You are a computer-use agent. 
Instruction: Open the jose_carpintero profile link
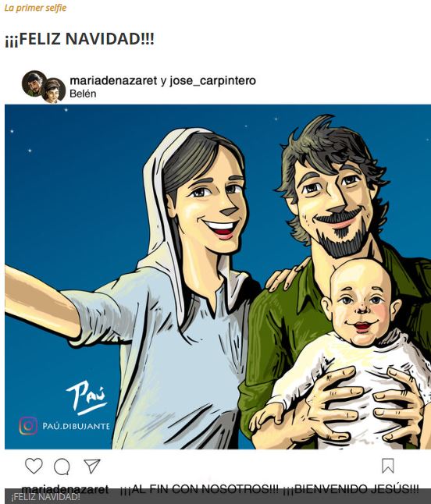pos(212,80)
